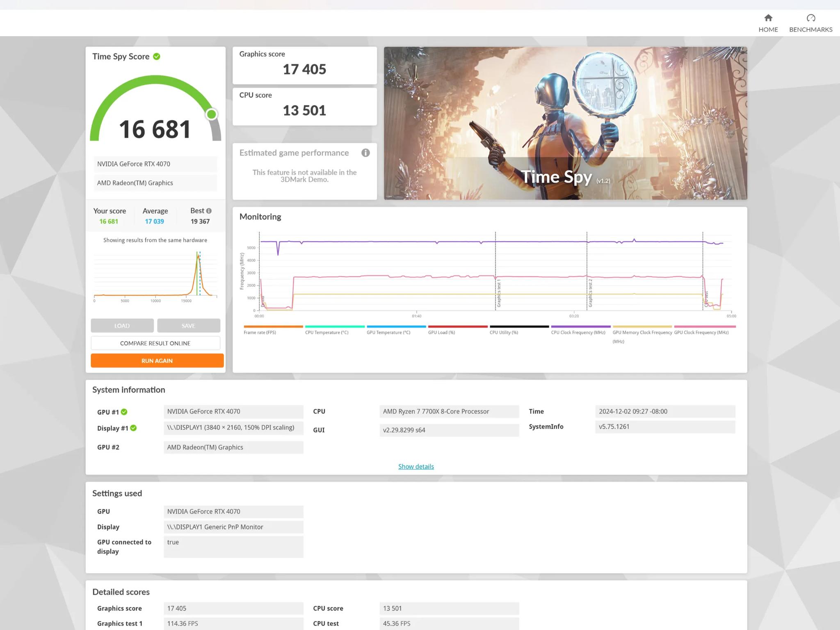Click the info icon next to Estimated game performance
This screenshot has height=630, width=840.
tap(365, 153)
